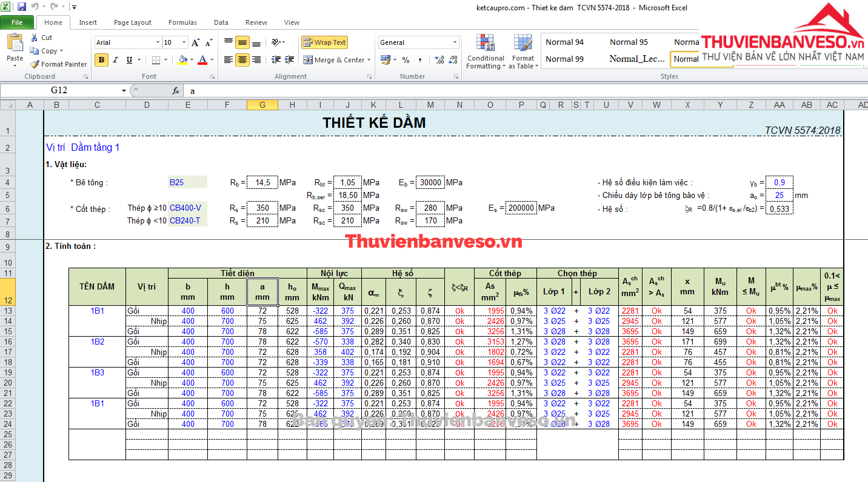Open the Data ribbon tab
This screenshot has height=482, width=868.
221,22
